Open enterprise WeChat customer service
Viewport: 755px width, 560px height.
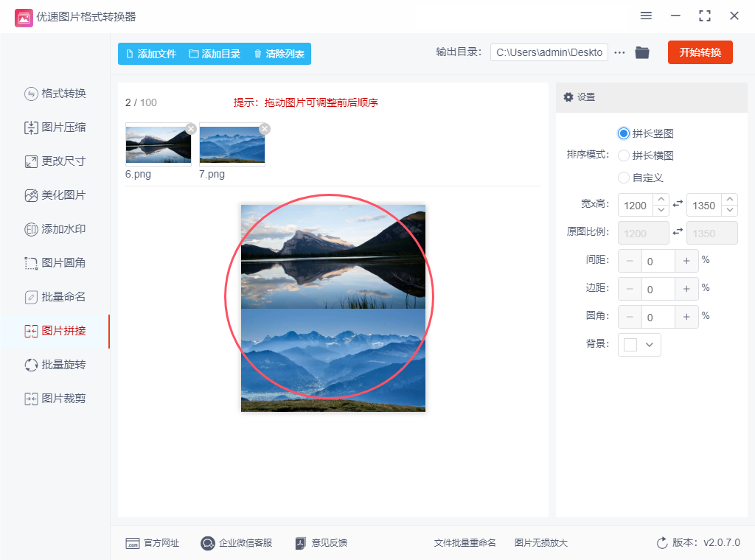pyautogui.click(x=237, y=543)
